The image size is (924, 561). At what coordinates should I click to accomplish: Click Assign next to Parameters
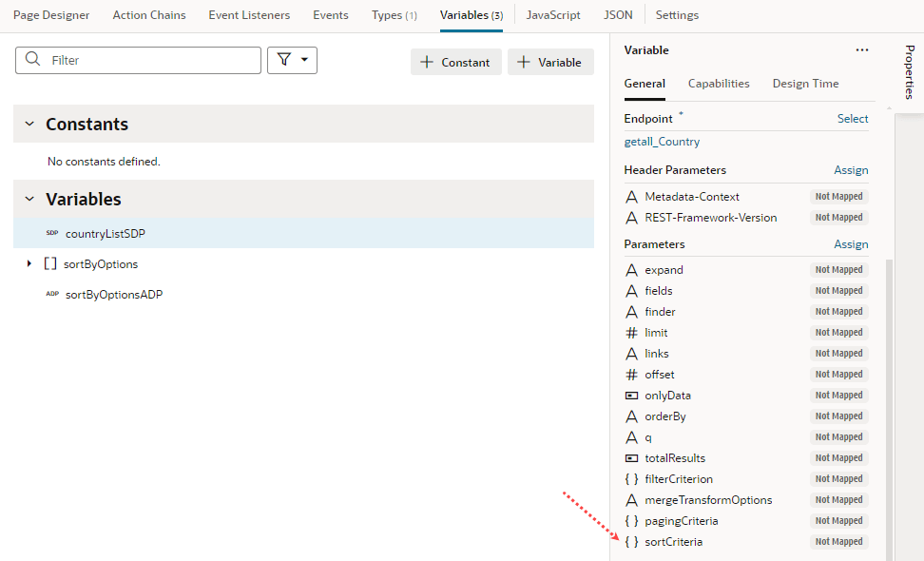pyautogui.click(x=851, y=243)
